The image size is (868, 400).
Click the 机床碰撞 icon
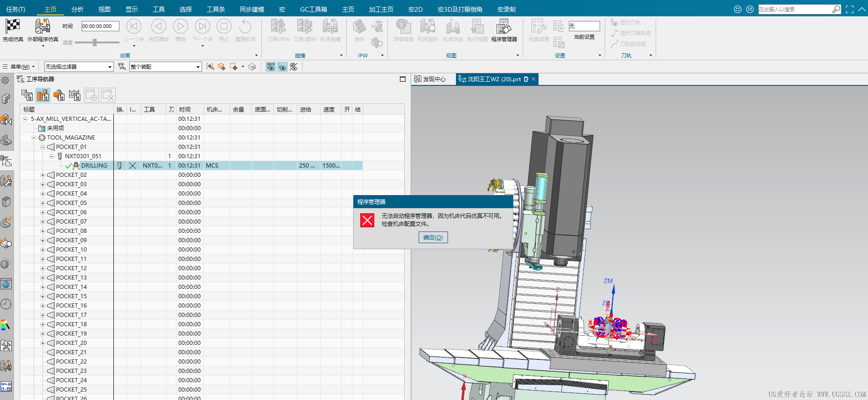click(x=330, y=27)
